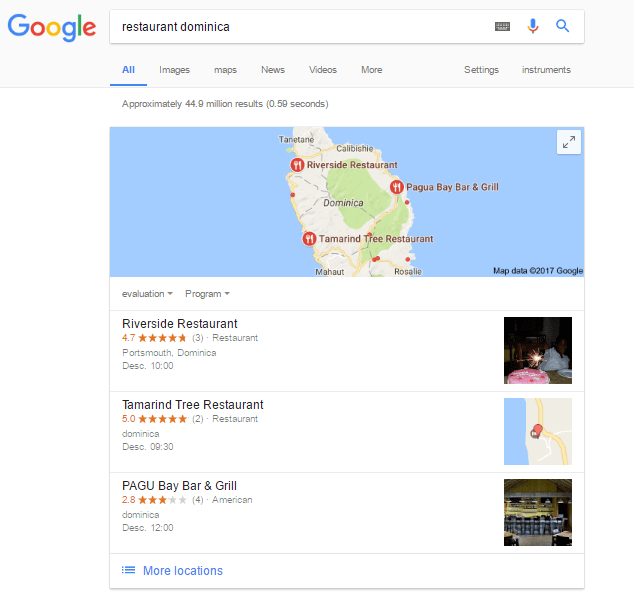Click Tamarind Tree map thumbnail

tap(538, 431)
